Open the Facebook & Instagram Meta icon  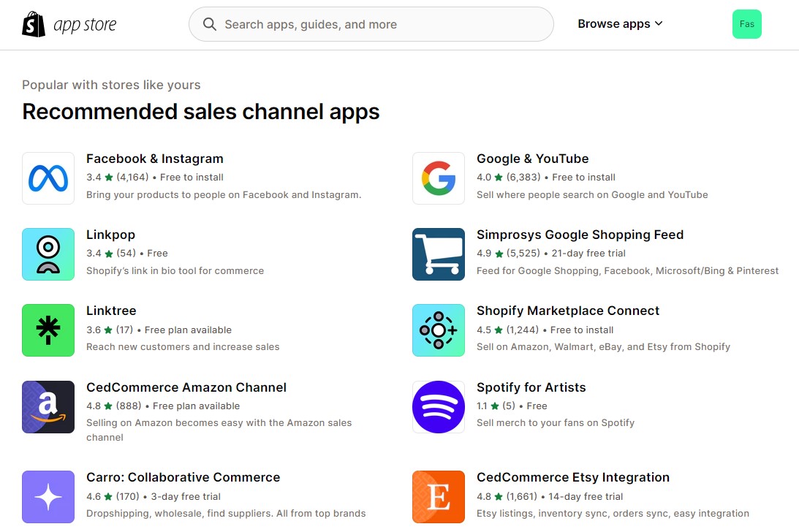click(48, 178)
